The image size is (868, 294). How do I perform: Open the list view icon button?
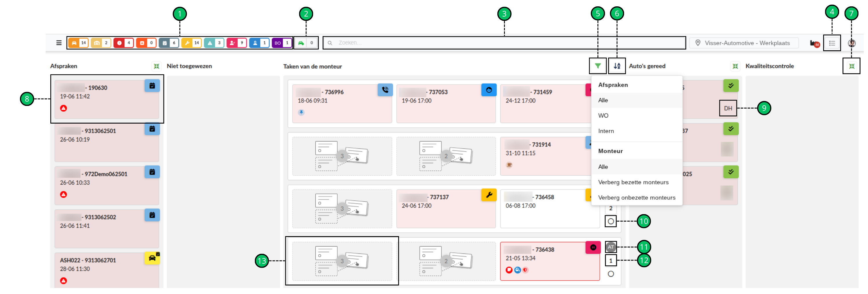point(832,43)
